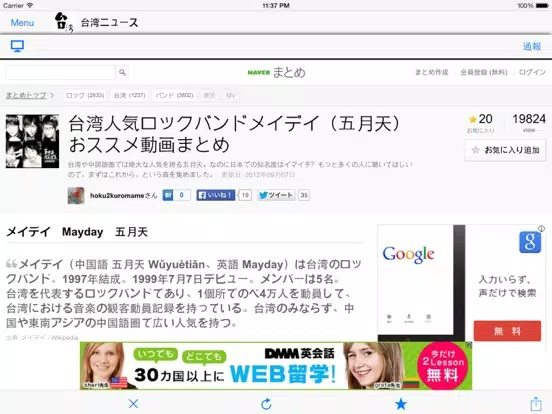Click the Facebook like count 19 bubble
552x414 pixels.
tap(245, 195)
